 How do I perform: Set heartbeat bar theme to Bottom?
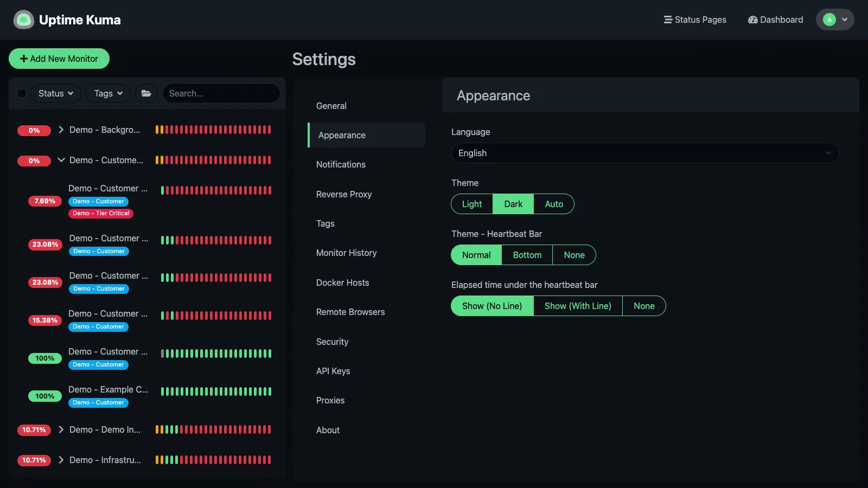[x=527, y=255]
